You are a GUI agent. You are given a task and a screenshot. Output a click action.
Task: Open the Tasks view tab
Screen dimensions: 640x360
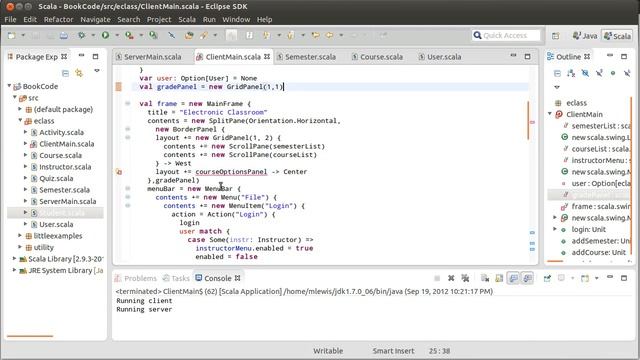tap(176, 278)
